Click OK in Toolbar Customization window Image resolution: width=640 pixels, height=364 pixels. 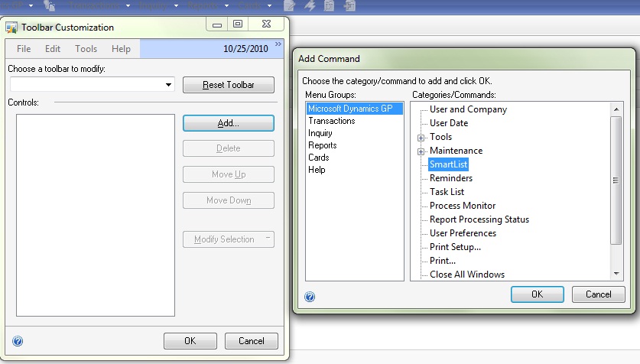(x=190, y=341)
